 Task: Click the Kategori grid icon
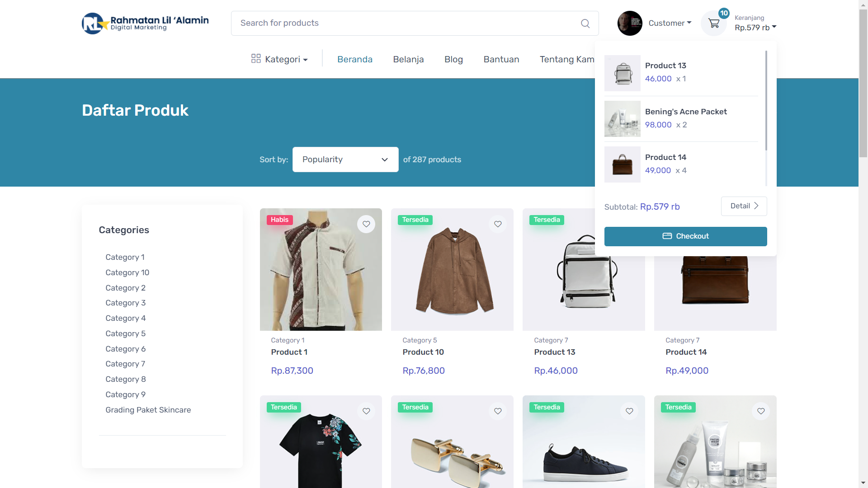pyautogui.click(x=256, y=59)
